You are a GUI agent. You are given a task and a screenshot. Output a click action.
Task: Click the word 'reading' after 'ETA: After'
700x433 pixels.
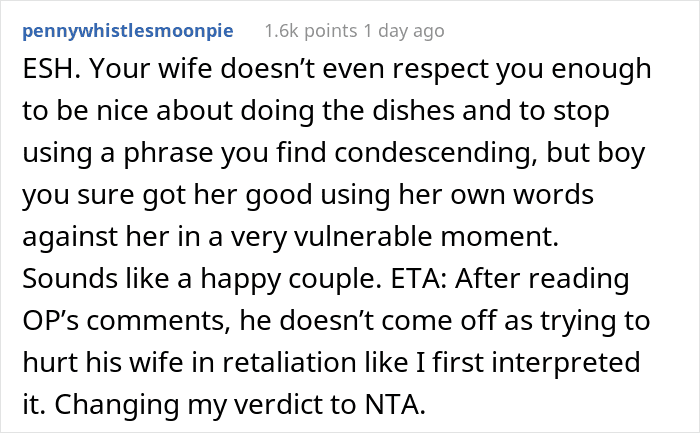[579, 280]
